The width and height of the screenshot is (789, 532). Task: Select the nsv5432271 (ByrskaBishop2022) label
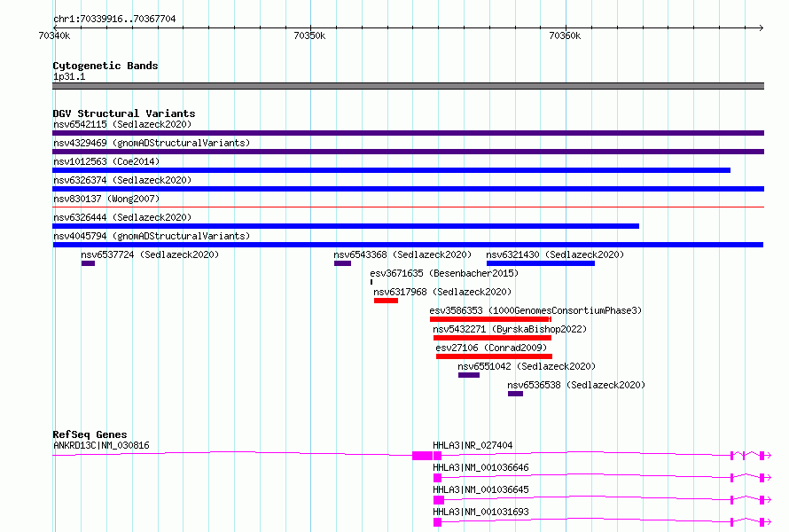click(510, 329)
